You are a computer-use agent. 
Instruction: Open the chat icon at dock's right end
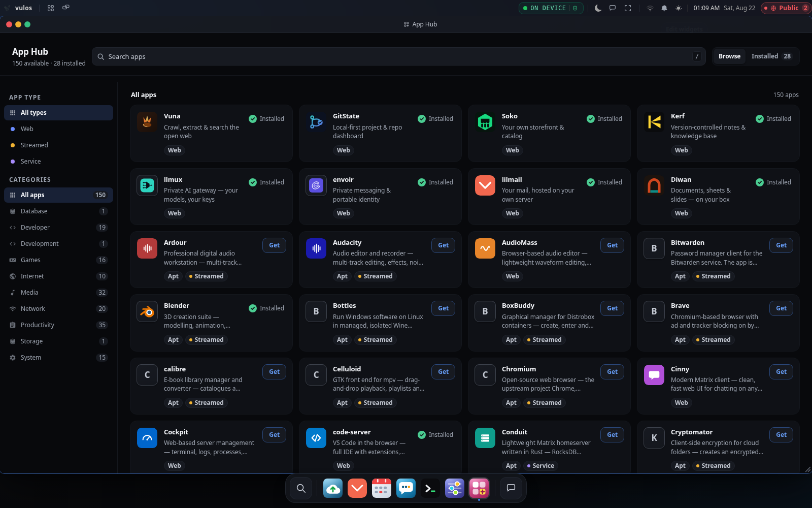(511, 488)
